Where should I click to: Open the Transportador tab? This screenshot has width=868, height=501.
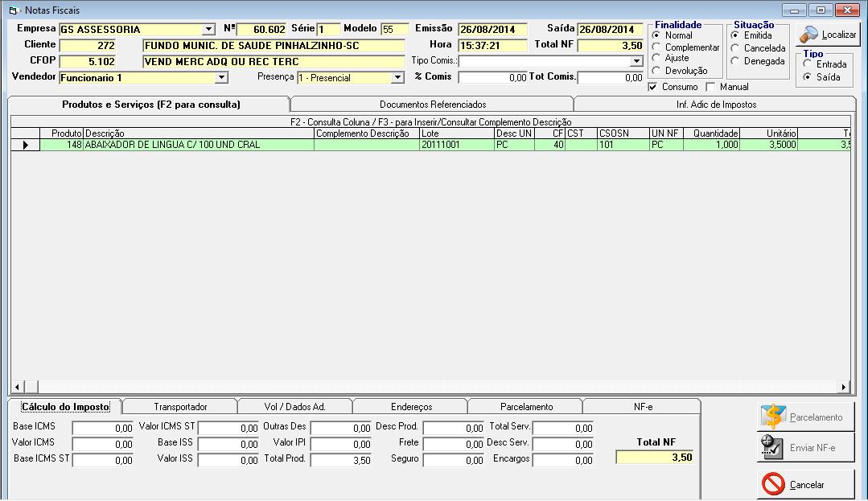click(x=180, y=407)
